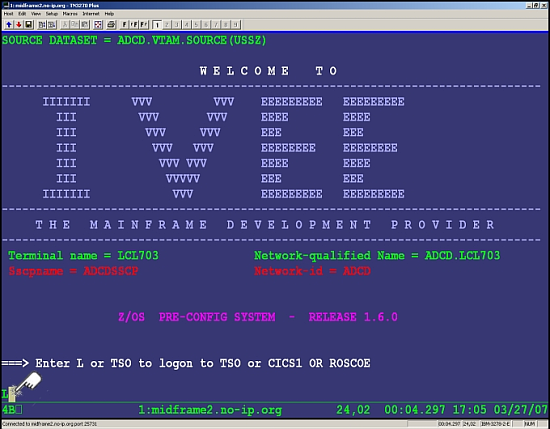Click the printer icon in toolbar

[111, 25]
